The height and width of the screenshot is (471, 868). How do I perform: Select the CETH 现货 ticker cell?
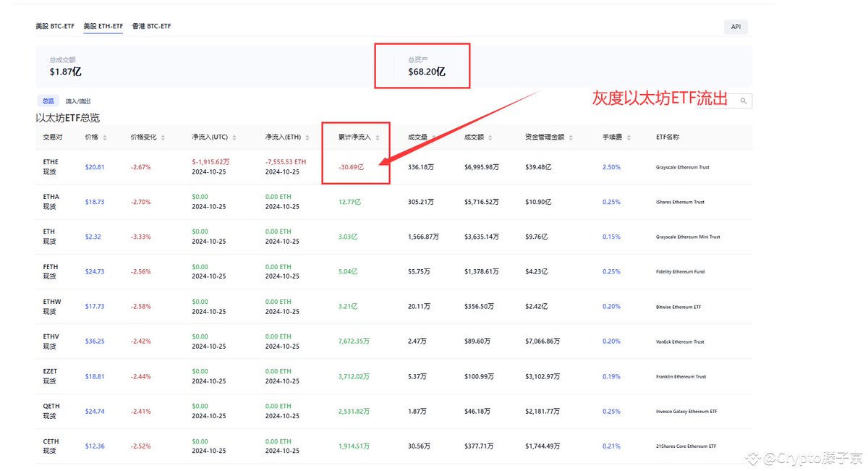[x=51, y=445]
